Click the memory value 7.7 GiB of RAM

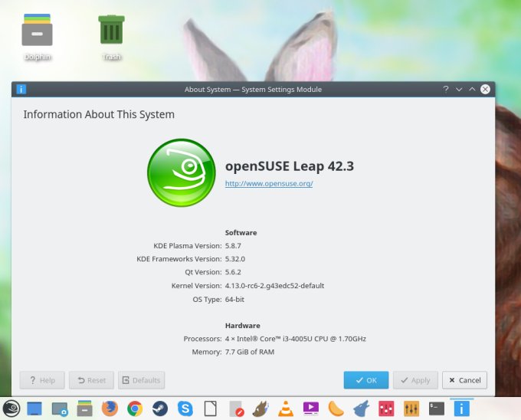(250, 352)
